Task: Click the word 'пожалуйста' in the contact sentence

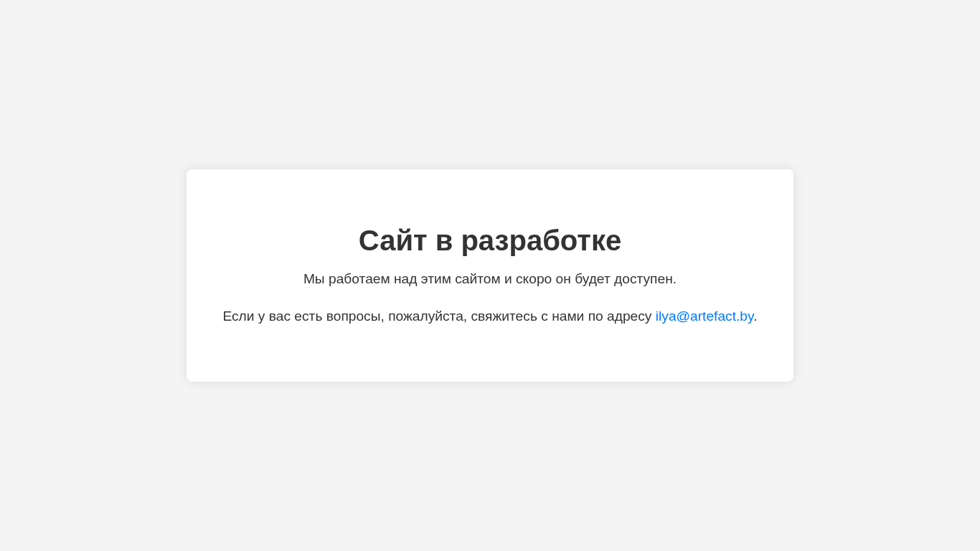Action: (x=426, y=316)
